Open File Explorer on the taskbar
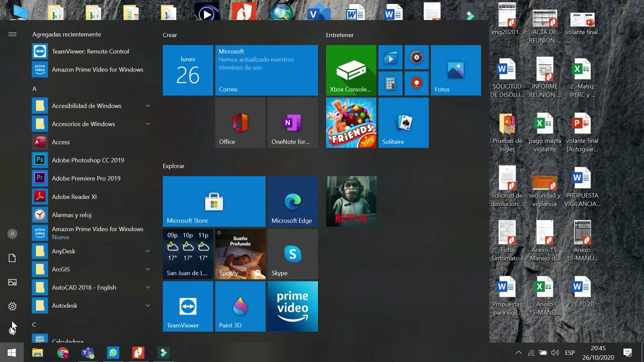This screenshot has width=644, height=362. click(x=38, y=353)
